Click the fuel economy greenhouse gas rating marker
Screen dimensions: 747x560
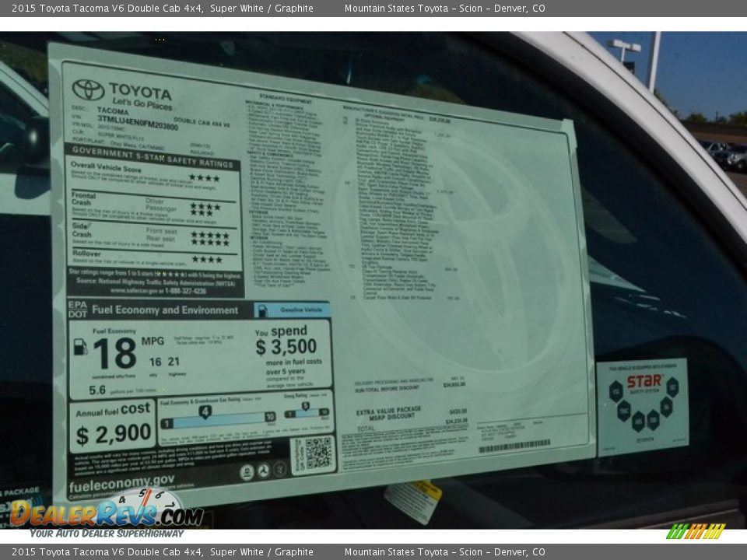coord(205,411)
